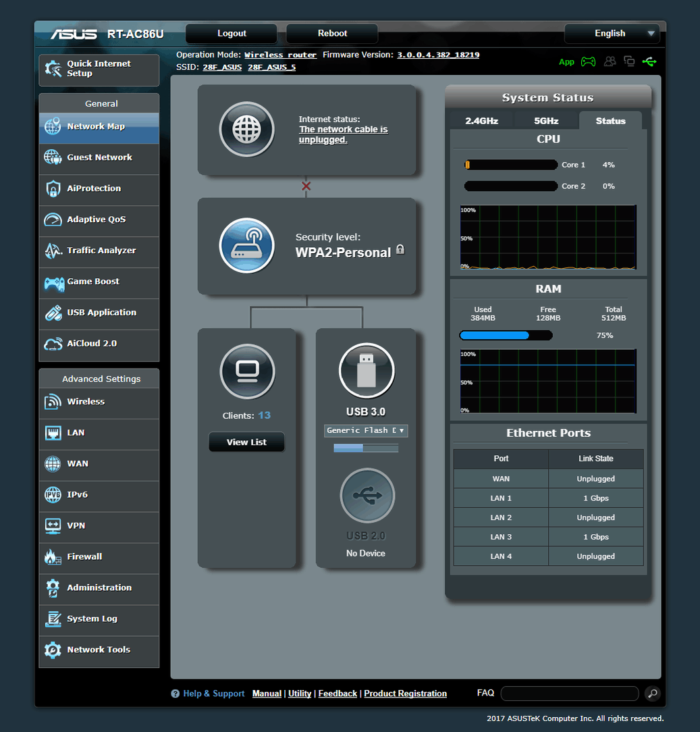Viewport: 700px width, 732px height.
Task: Click the network clients status icon in header
Action: point(629,61)
